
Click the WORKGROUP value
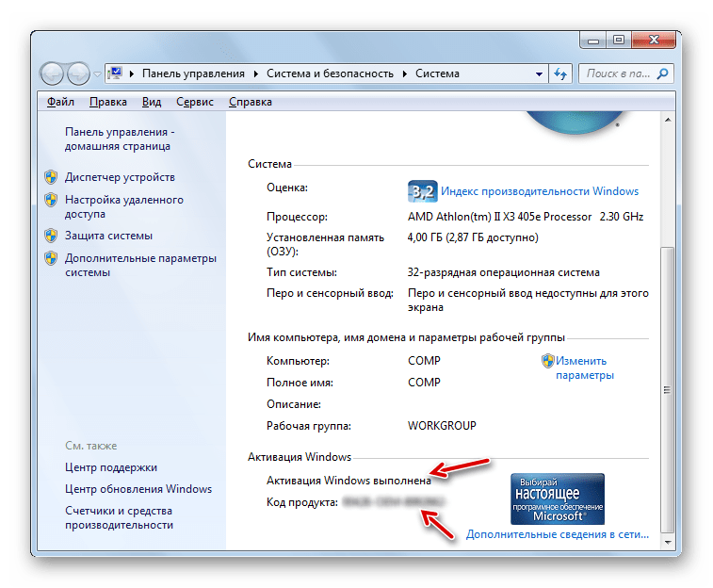(442, 426)
